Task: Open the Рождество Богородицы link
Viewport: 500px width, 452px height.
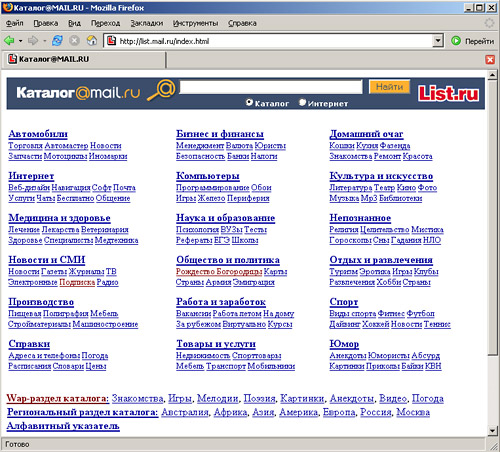Action: pos(219,272)
